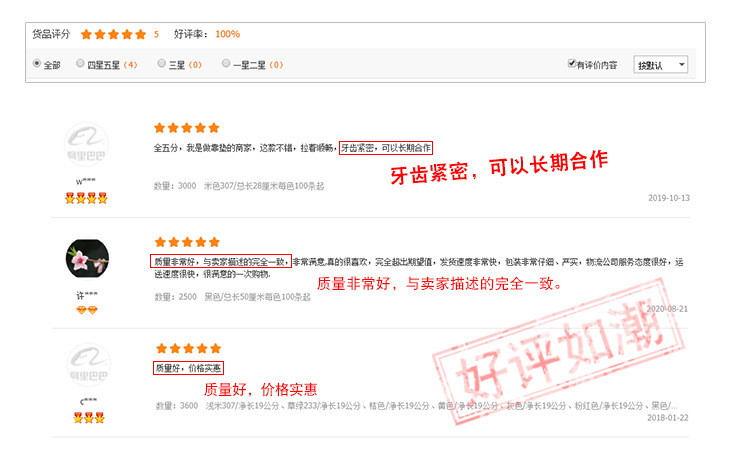Screen dimensions: 750x463
Task: Click the diamond badges under user 许***
Action: 87,310
